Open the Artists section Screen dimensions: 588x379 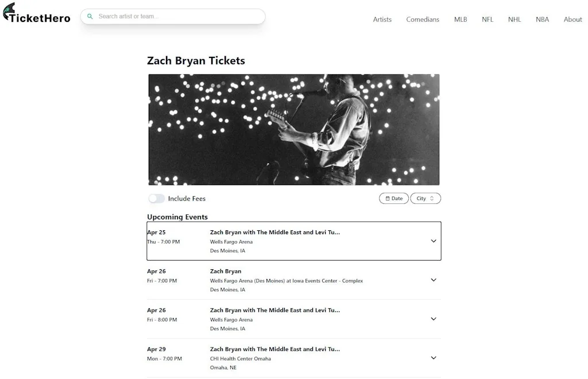click(382, 19)
